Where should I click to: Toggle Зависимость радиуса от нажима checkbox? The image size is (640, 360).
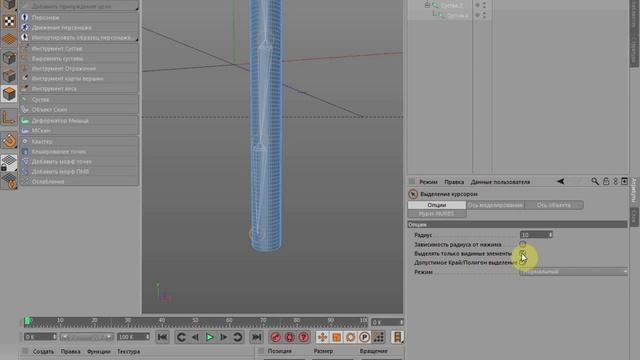tap(522, 244)
